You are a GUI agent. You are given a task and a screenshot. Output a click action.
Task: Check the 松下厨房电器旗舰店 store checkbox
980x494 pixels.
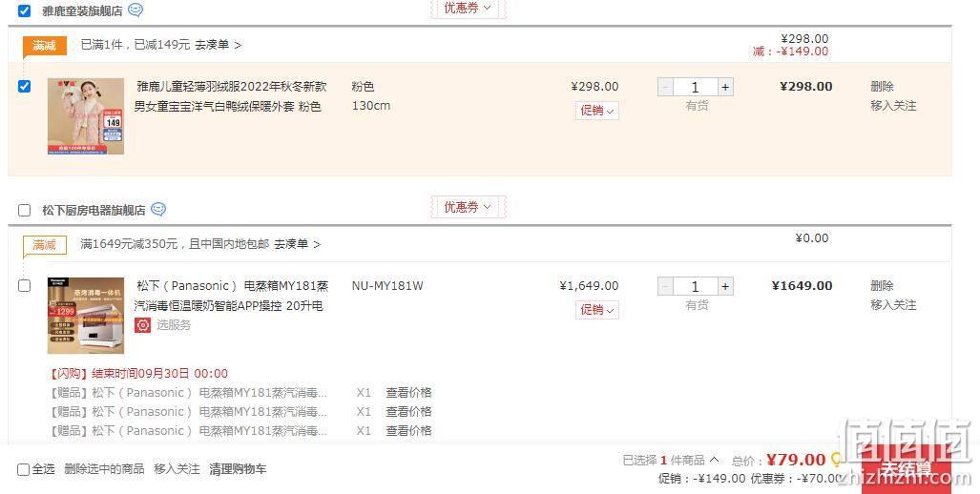(25, 210)
